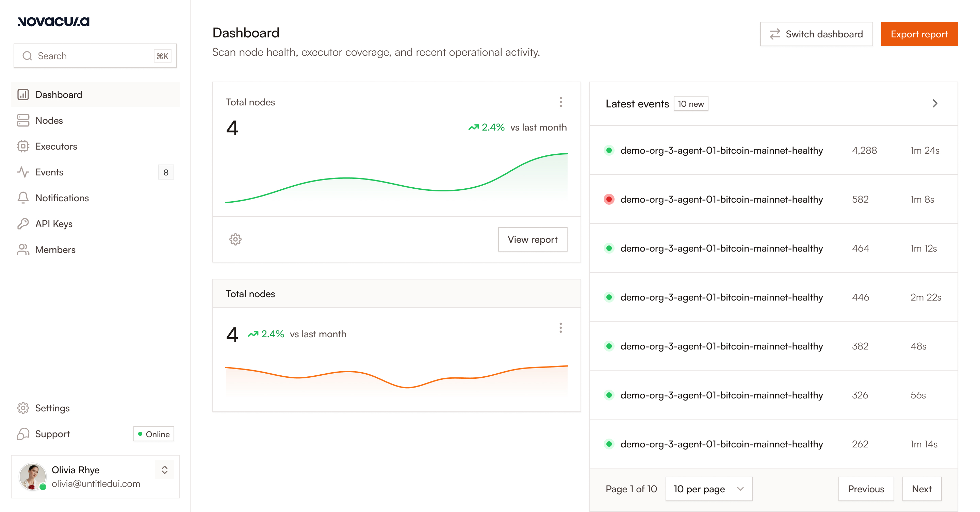Click the Nodes server icon
Image resolution: width=980 pixels, height=512 pixels.
click(x=23, y=120)
